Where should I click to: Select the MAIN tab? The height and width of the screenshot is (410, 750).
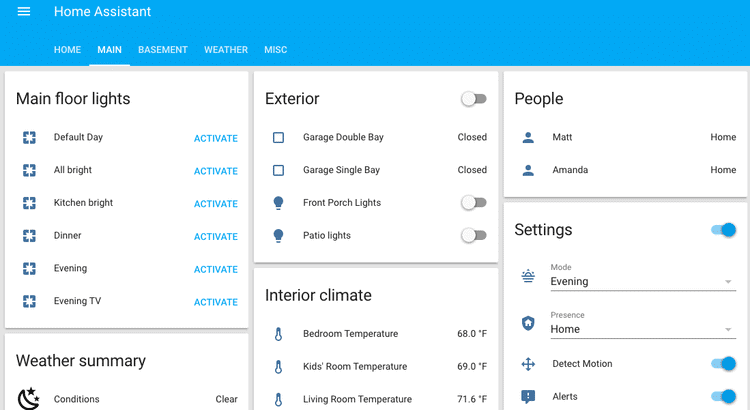110,50
